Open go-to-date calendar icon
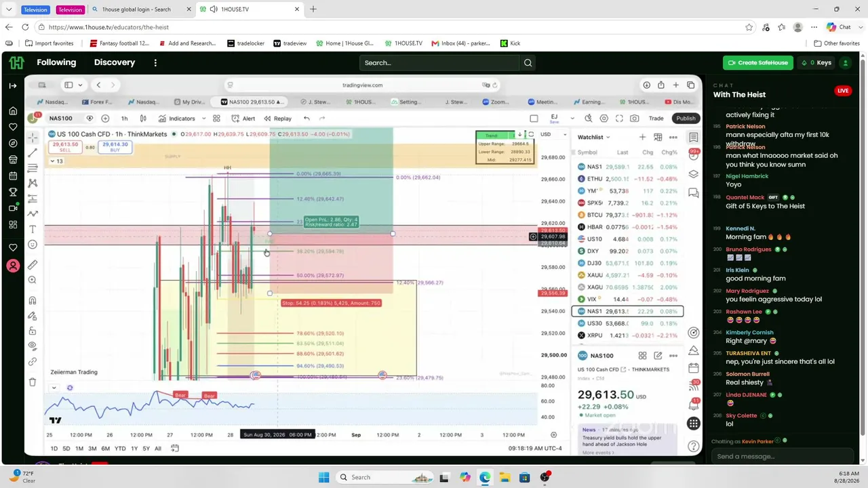 (x=175, y=448)
